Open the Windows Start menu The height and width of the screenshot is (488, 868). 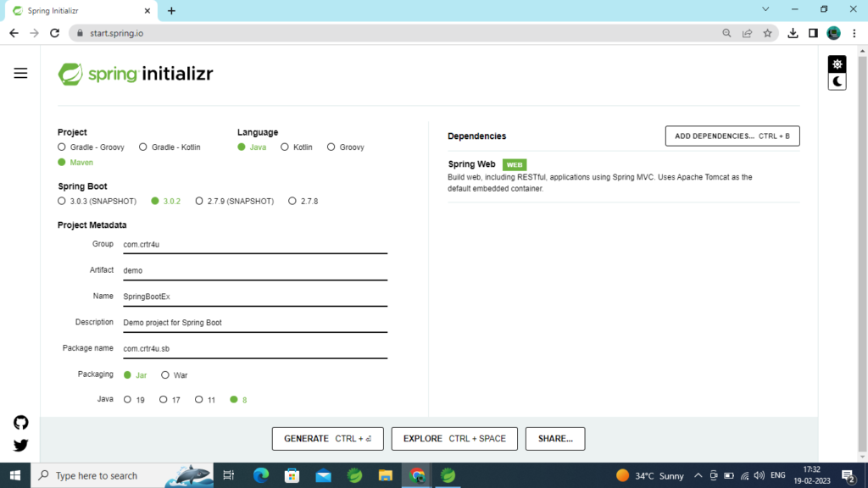coord(15,475)
